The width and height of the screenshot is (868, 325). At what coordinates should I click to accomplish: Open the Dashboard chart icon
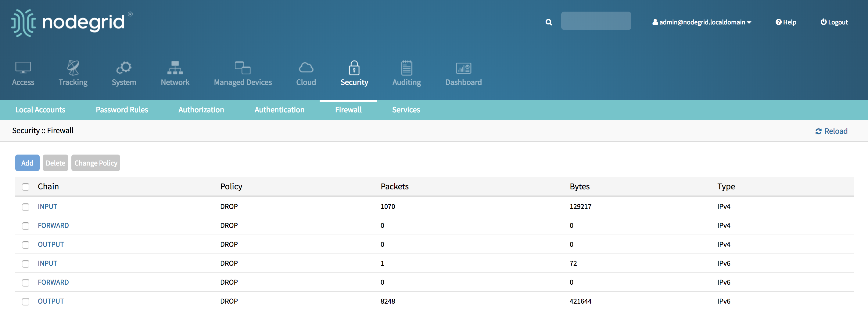pyautogui.click(x=463, y=68)
